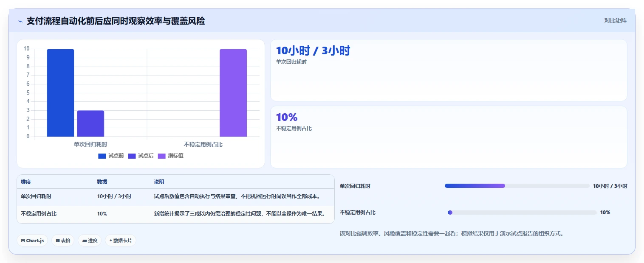Click the 不稳定用例占比 chart axis label

[x=203, y=144]
